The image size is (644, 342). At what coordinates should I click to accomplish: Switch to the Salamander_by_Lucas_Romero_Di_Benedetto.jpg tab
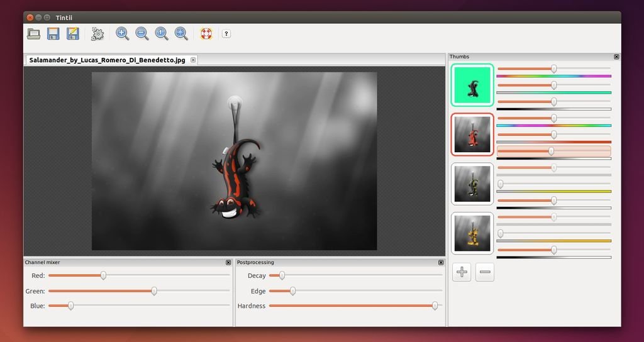(x=107, y=60)
